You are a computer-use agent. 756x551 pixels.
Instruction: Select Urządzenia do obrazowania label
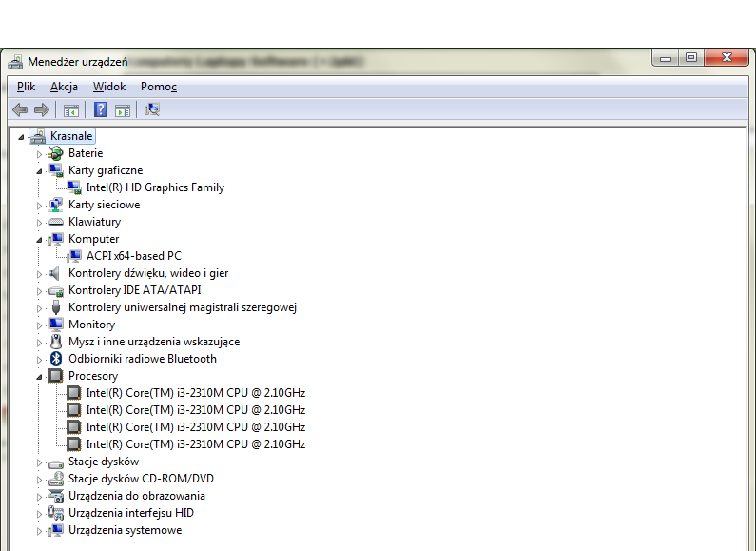[136, 496]
